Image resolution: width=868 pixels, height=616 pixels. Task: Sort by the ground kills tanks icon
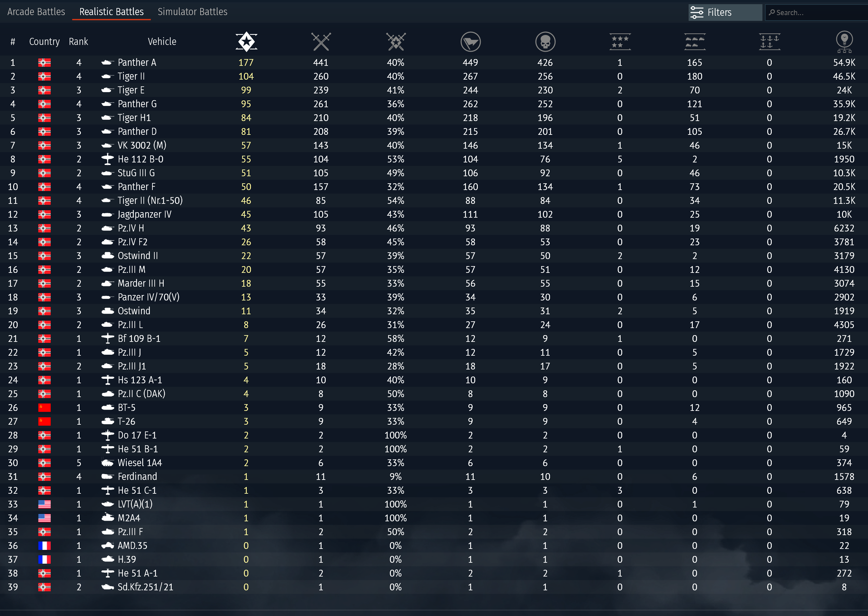694,41
